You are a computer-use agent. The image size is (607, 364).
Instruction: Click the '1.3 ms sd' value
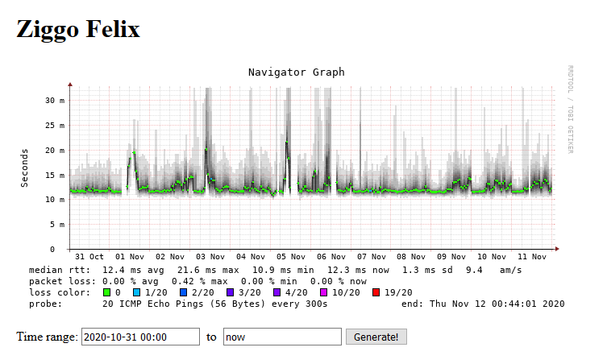427,270
